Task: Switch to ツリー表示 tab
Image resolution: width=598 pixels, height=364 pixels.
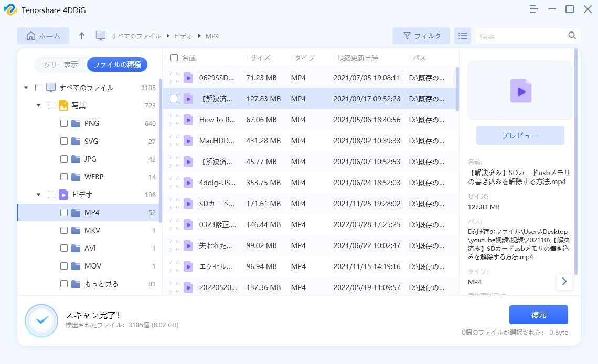Action: 60,65
